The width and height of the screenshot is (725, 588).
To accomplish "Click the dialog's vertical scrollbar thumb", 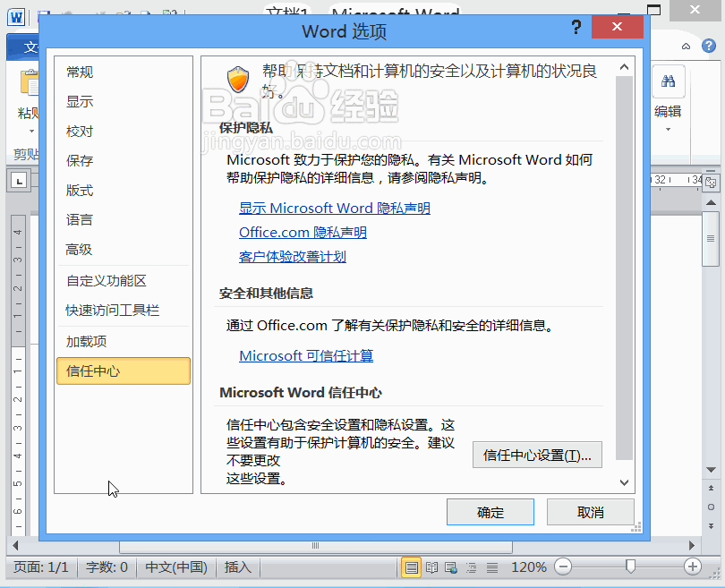I will click(x=624, y=268).
